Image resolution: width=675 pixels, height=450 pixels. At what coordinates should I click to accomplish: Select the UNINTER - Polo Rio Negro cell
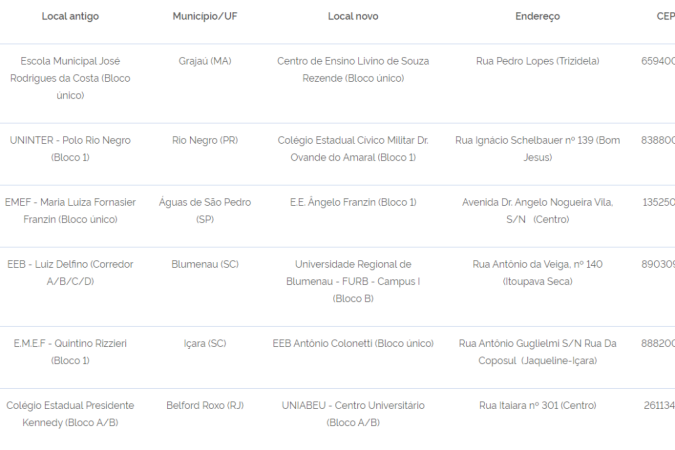click(x=70, y=148)
